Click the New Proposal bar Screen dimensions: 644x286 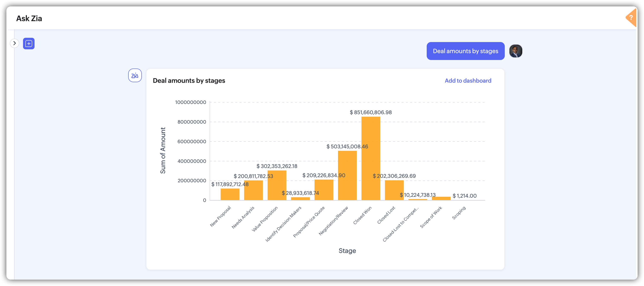tap(230, 194)
